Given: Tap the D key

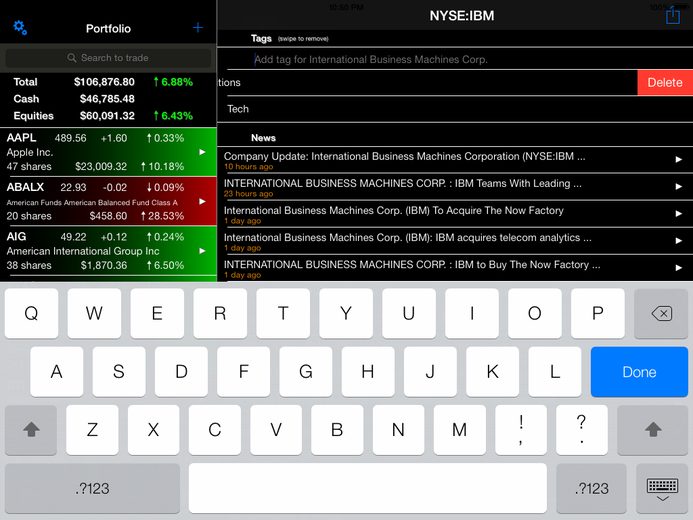Looking at the screenshot, I should pos(181,372).
